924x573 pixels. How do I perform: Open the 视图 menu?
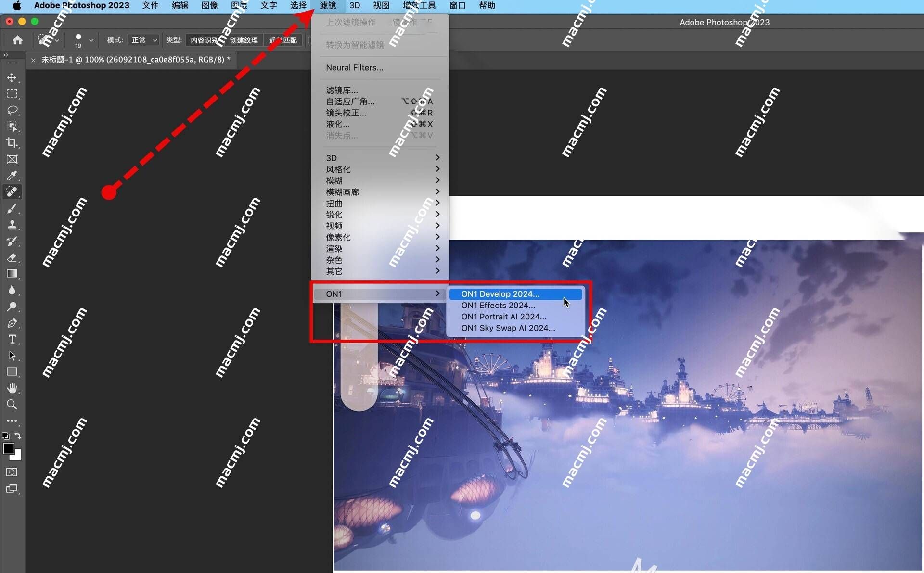[382, 6]
